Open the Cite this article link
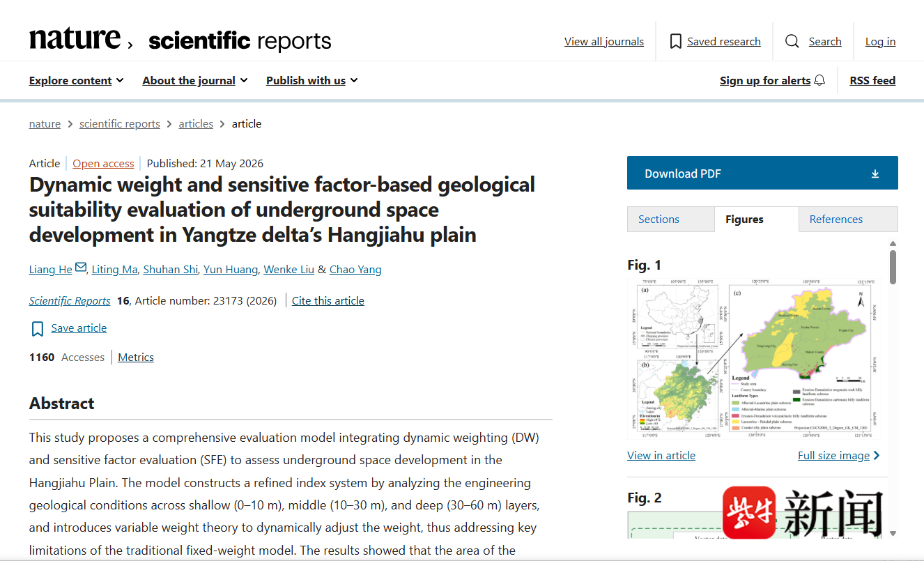 pos(328,300)
